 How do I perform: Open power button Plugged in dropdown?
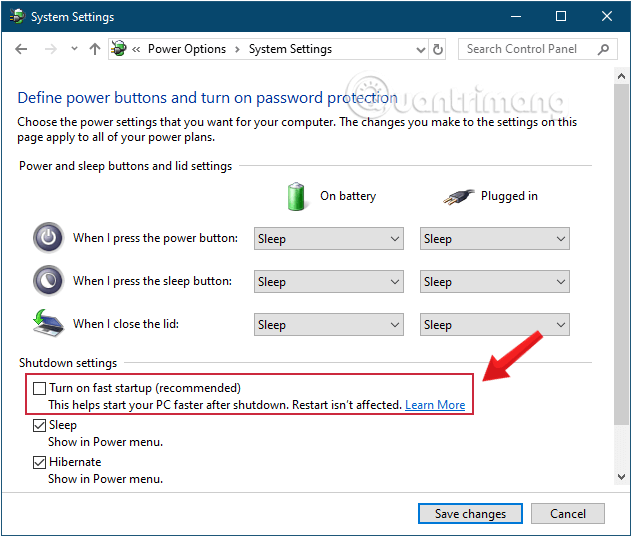point(495,239)
